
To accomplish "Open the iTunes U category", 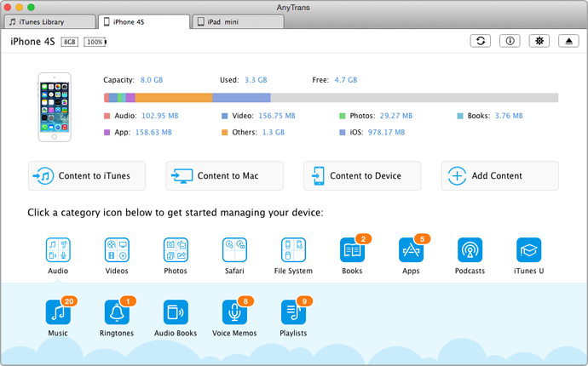I will pyautogui.click(x=529, y=250).
